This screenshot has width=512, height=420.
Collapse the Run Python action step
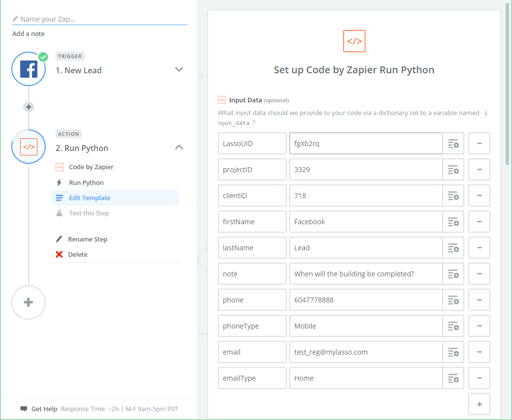(x=179, y=147)
